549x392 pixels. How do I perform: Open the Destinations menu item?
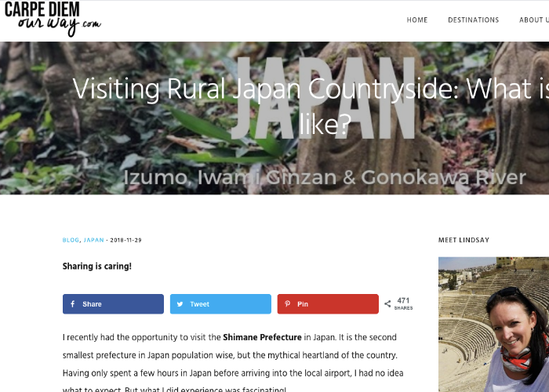tap(474, 20)
